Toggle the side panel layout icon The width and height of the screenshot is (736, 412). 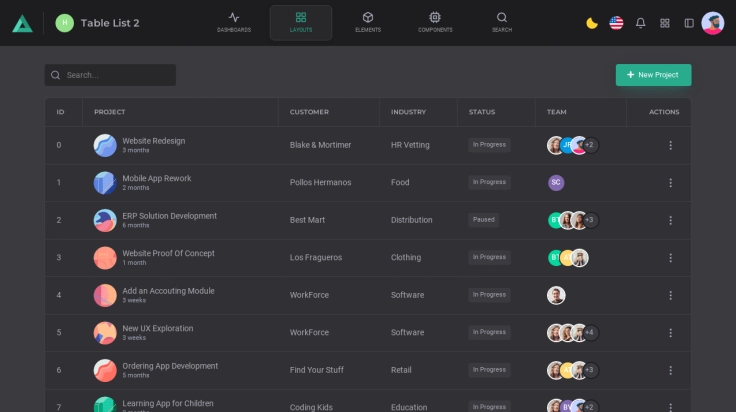(689, 23)
